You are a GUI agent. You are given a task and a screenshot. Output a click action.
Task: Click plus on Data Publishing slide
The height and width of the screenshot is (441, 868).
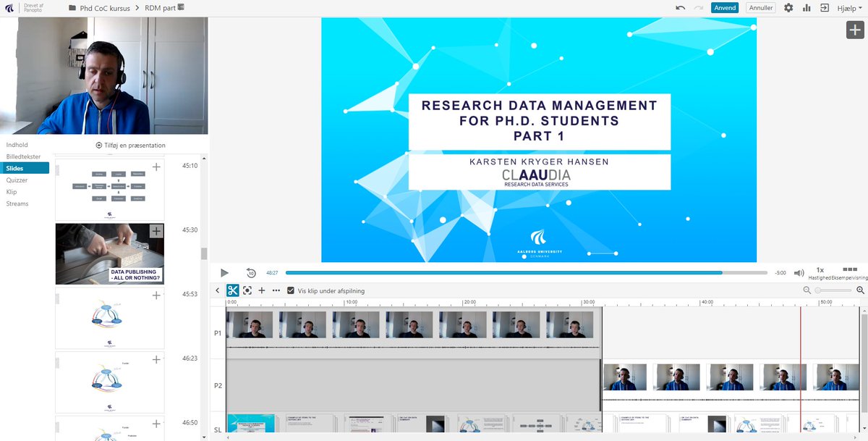pyautogui.click(x=156, y=231)
